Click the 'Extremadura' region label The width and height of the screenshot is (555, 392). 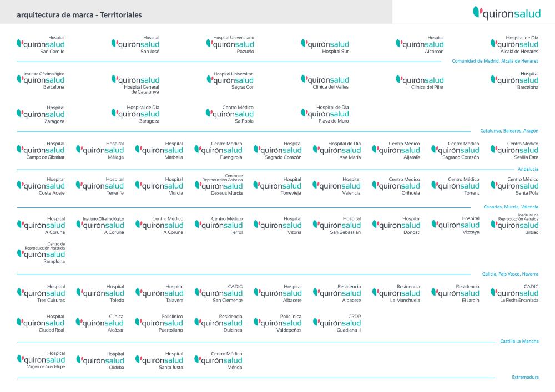[x=525, y=377]
